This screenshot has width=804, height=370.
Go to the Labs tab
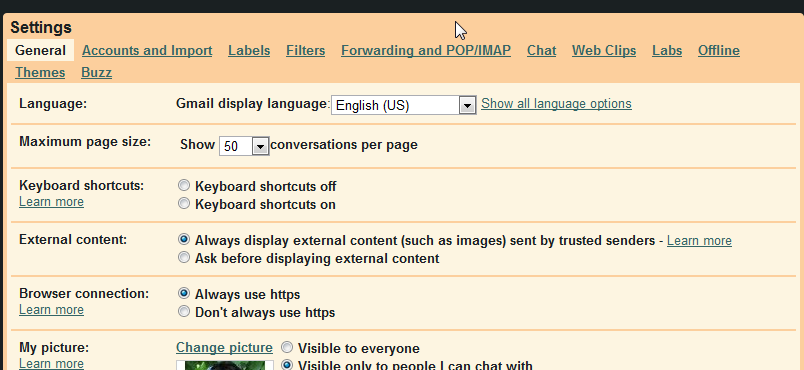pos(667,51)
